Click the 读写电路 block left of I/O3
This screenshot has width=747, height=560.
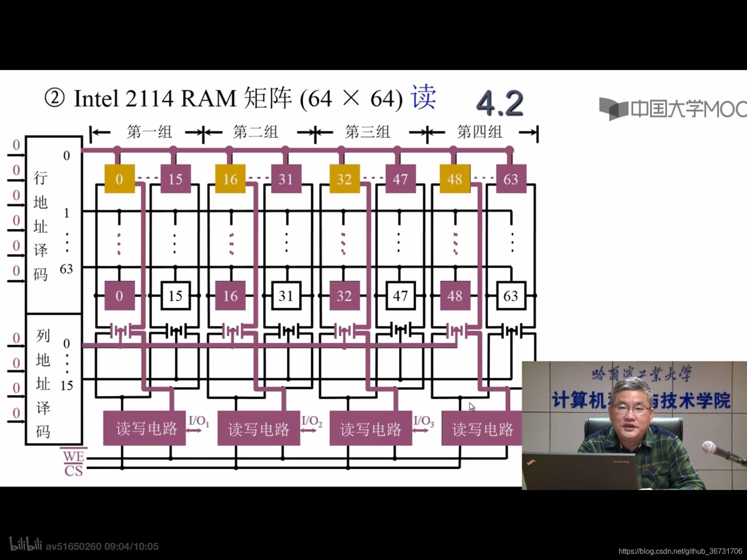371,428
